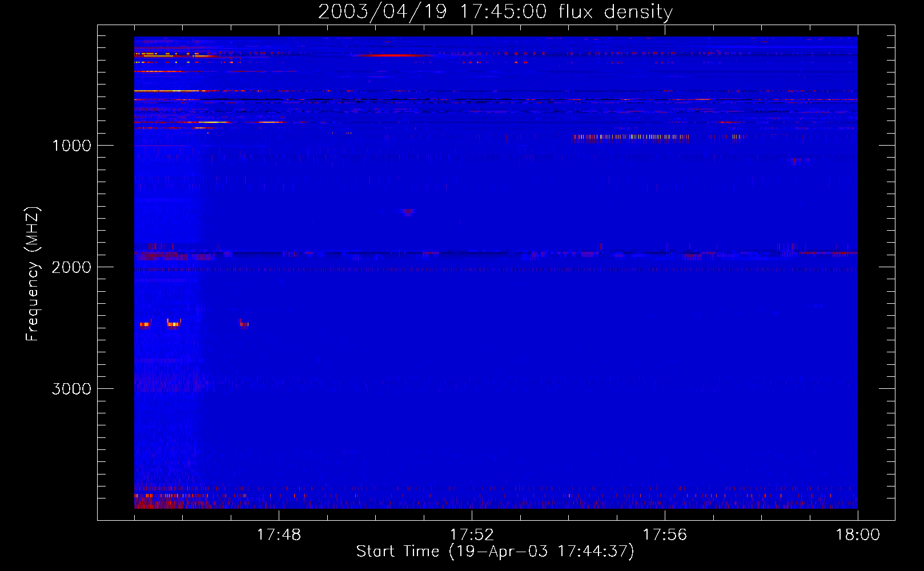Click the 'Frequency (MHZ)' y-axis label
The height and width of the screenshot is (571, 924).
tap(33, 274)
